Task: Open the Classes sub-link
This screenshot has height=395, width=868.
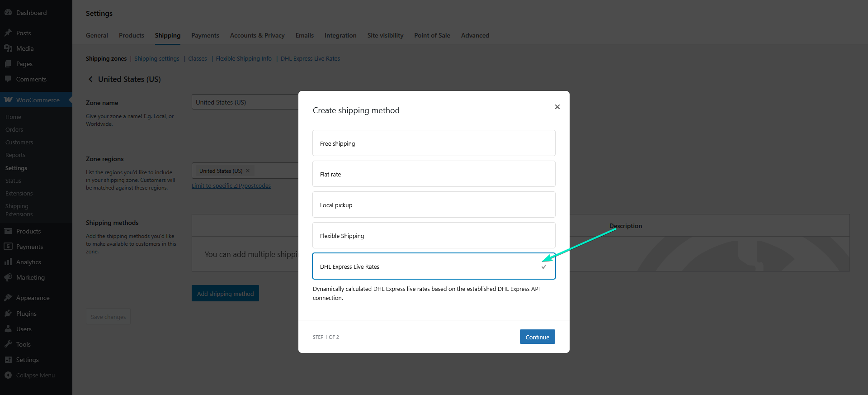Action: pyautogui.click(x=198, y=59)
